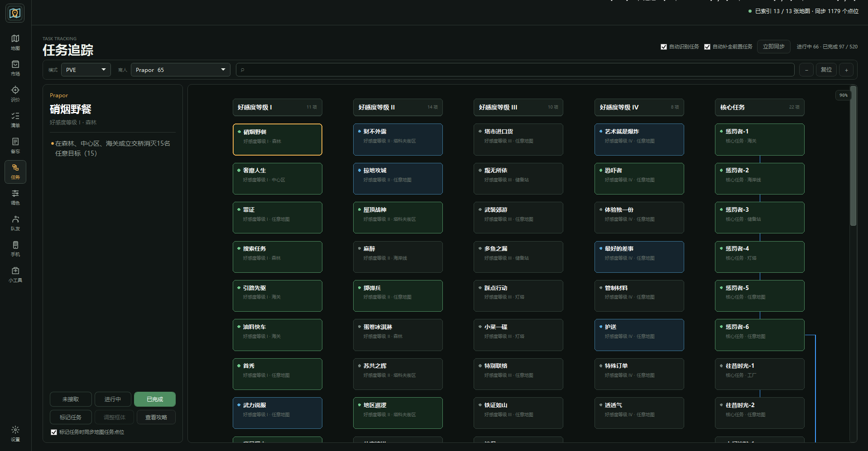868x451 pixels.
Task: Open the 调色 color-adjust sidebar page
Action: [x=15, y=197]
